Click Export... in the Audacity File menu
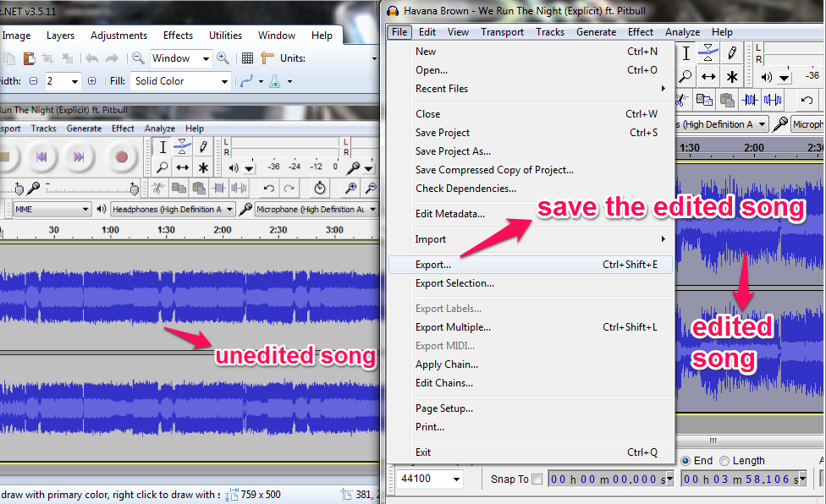 point(531,265)
